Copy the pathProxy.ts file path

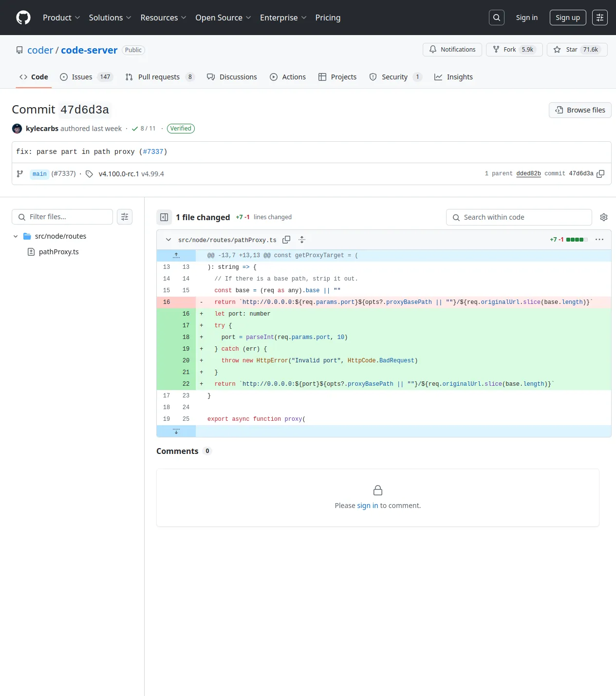pos(286,240)
